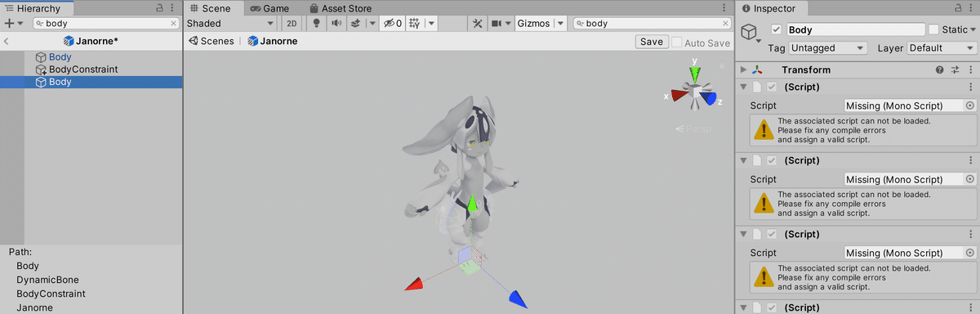The height and width of the screenshot is (314, 980).
Task: Toggle scene audio speaker icon
Action: (336, 24)
